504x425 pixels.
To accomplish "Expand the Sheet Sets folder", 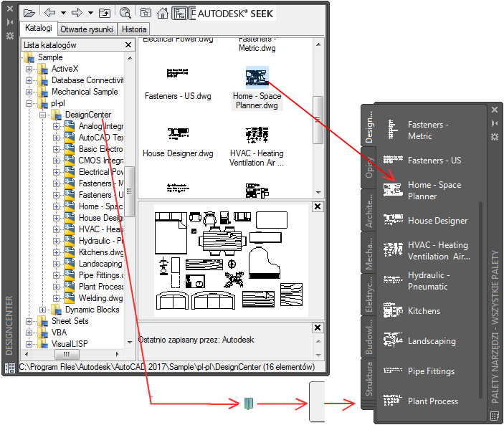I will [x=29, y=321].
